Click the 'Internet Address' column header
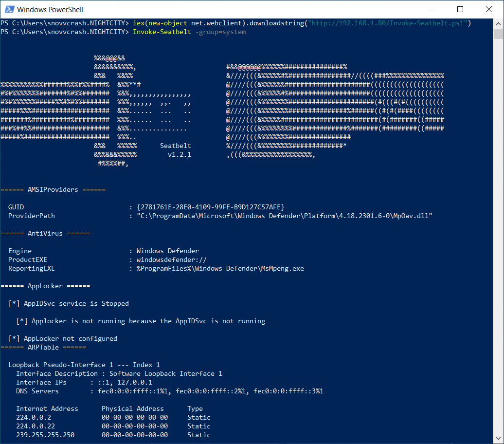The width and height of the screenshot is (504, 444). [47, 408]
